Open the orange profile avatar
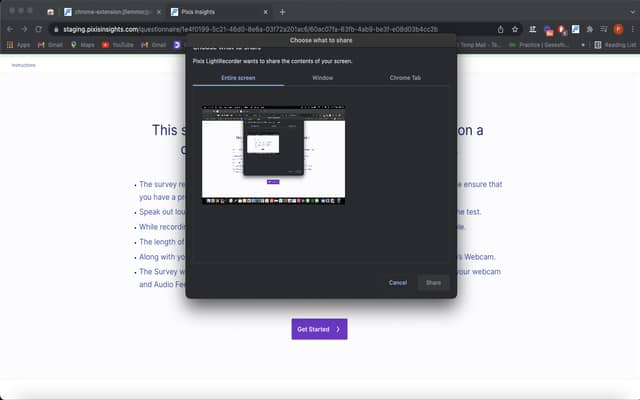The height and width of the screenshot is (400, 640). pyautogui.click(x=618, y=29)
